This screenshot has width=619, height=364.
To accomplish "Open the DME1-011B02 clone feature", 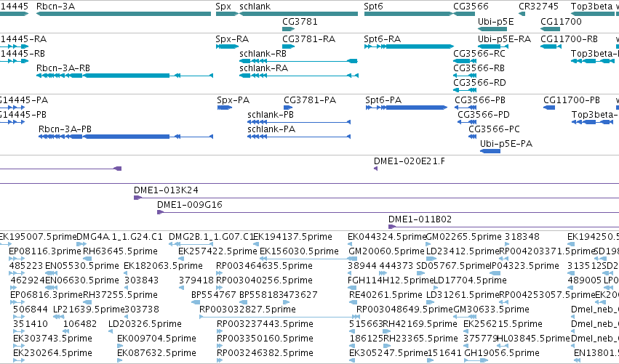I will click(x=504, y=227).
